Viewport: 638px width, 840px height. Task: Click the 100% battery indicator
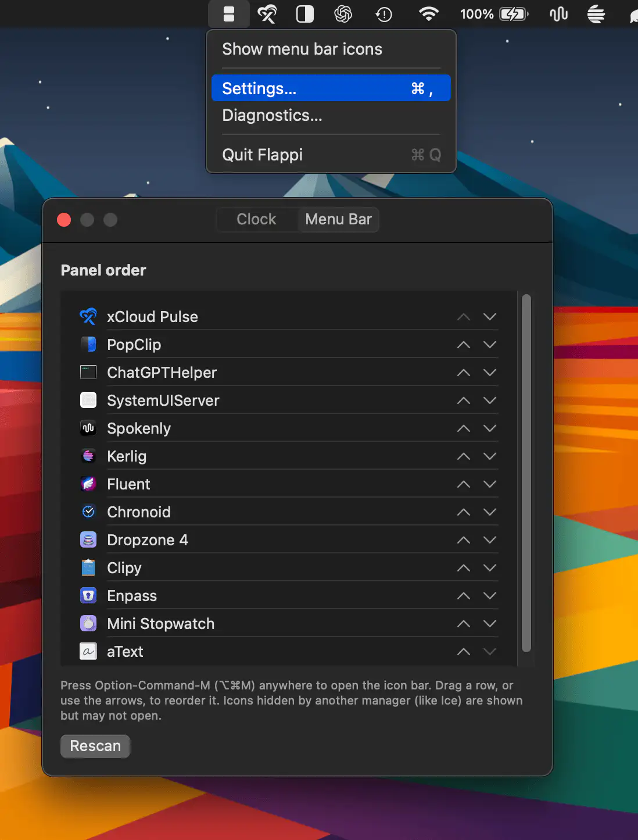(x=494, y=14)
